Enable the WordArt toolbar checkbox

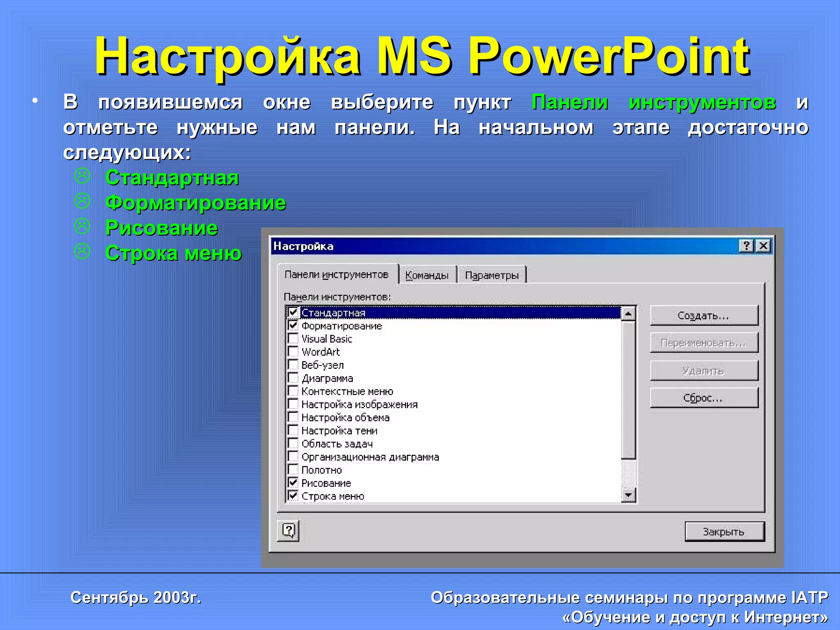tap(293, 352)
